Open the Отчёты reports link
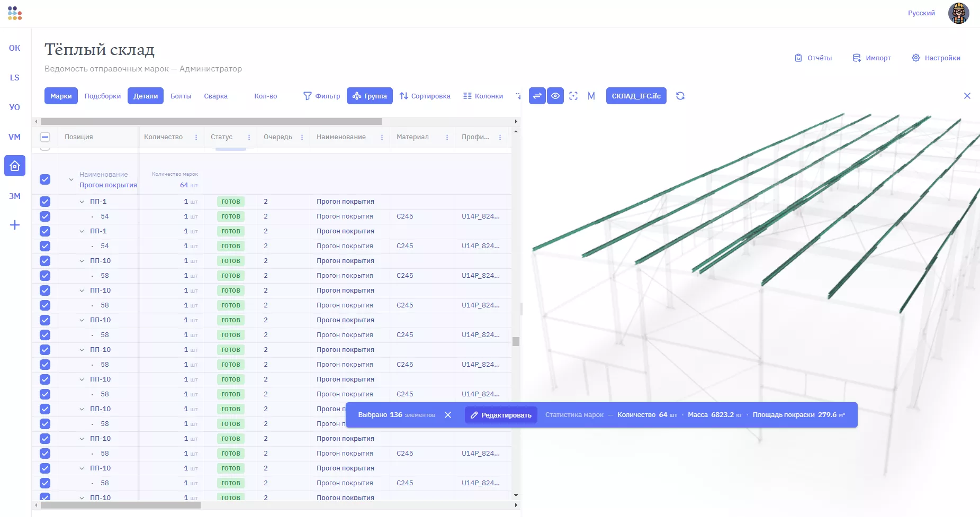This screenshot has width=980, height=517. 813,58
